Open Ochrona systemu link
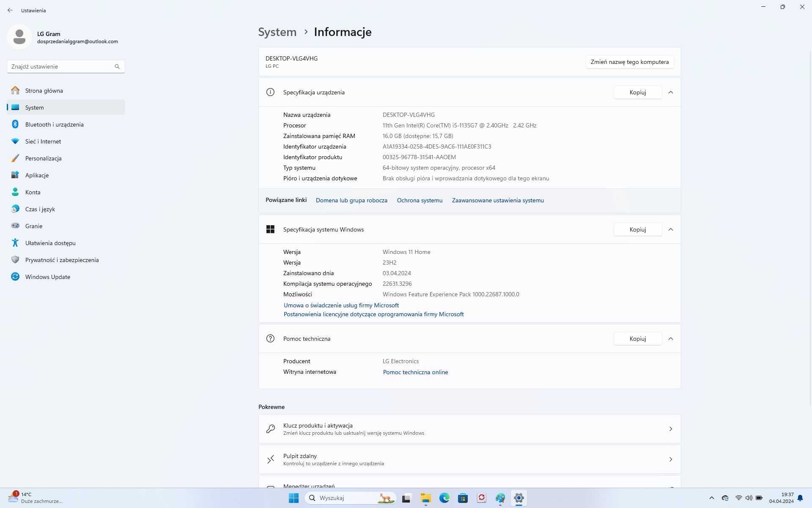 click(420, 201)
